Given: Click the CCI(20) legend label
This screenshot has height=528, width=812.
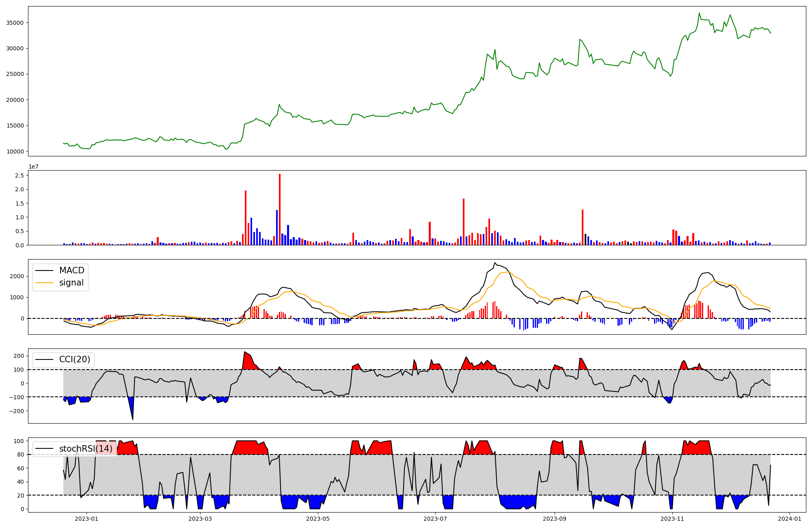Looking at the screenshot, I should click(x=75, y=359).
